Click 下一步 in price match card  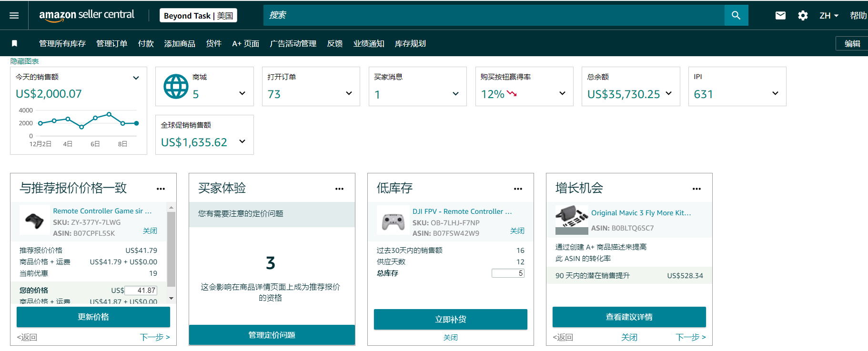tap(155, 337)
